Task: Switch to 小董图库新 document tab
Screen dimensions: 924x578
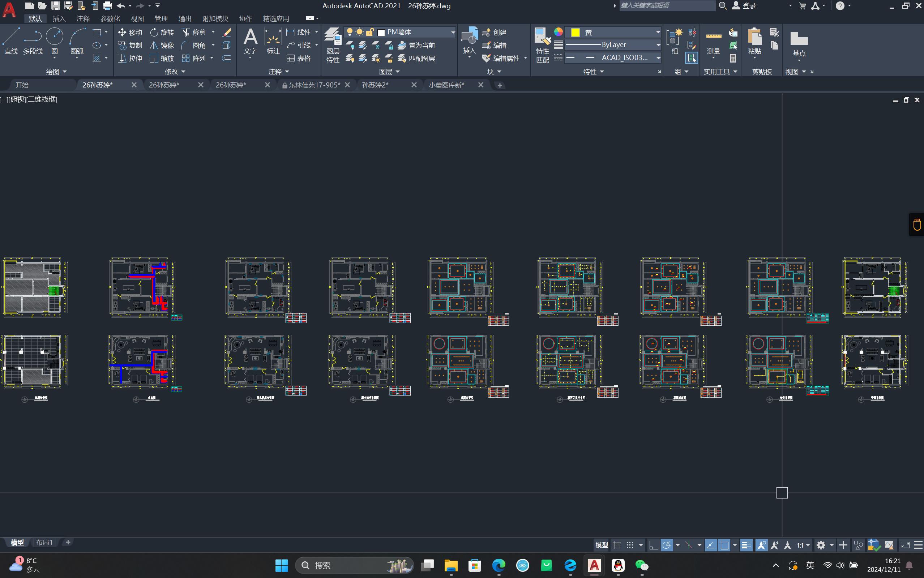Action: (446, 85)
